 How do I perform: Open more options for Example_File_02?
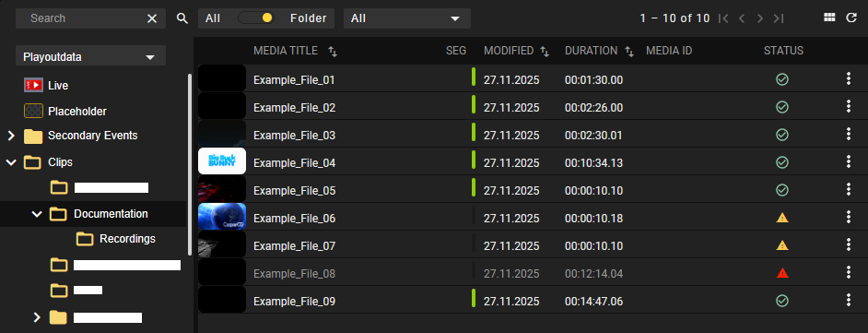coord(849,106)
